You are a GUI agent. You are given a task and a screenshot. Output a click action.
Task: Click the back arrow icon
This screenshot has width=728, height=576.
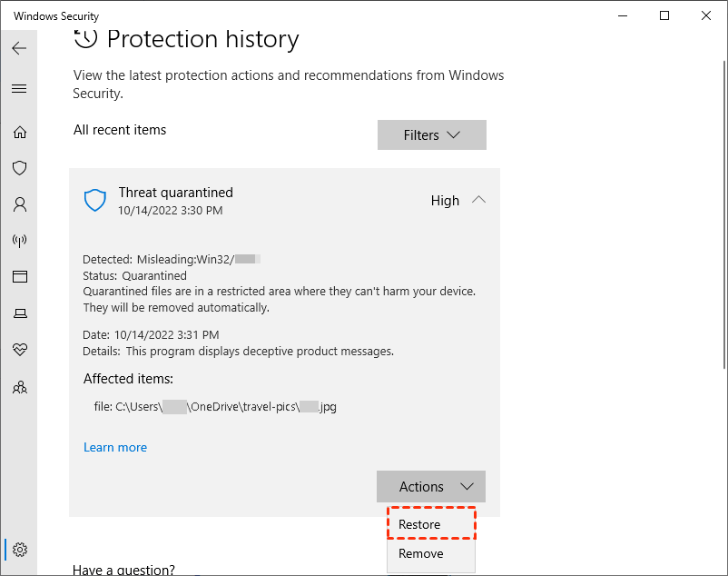click(x=19, y=48)
